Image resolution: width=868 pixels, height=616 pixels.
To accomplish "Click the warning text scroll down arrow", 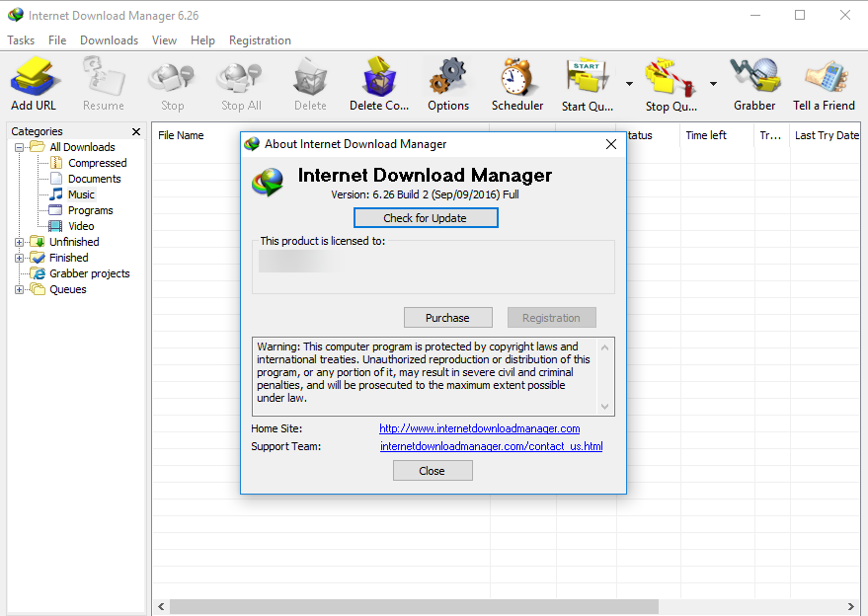I will pyautogui.click(x=604, y=407).
